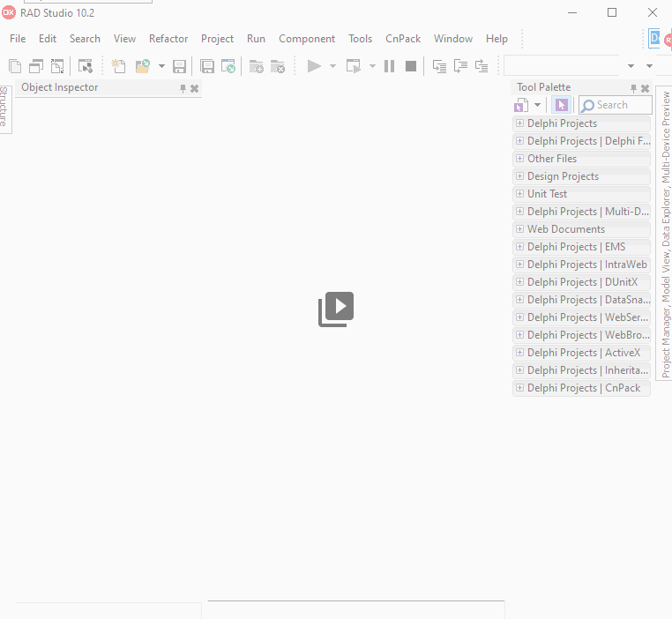Image resolution: width=672 pixels, height=619 pixels.
Task: Click the New Items toolbar icon
Action: tap(118, 66)
